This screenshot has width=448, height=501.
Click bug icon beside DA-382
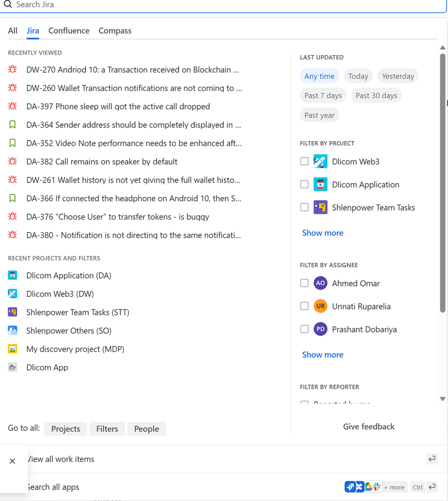pyautogui.click(x=13, y=161)
